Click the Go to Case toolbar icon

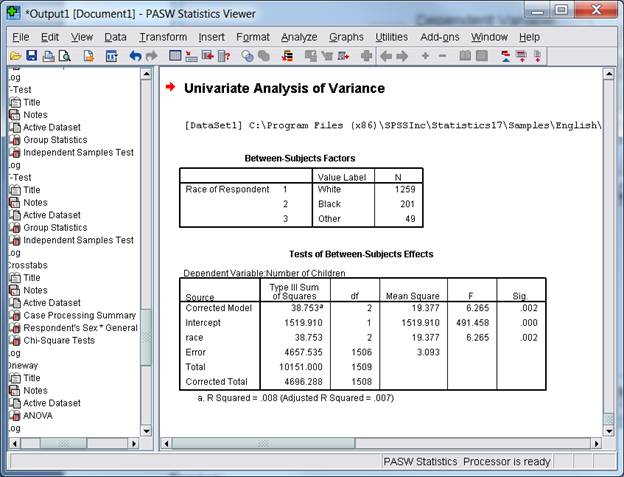click(x=191, y=56)
